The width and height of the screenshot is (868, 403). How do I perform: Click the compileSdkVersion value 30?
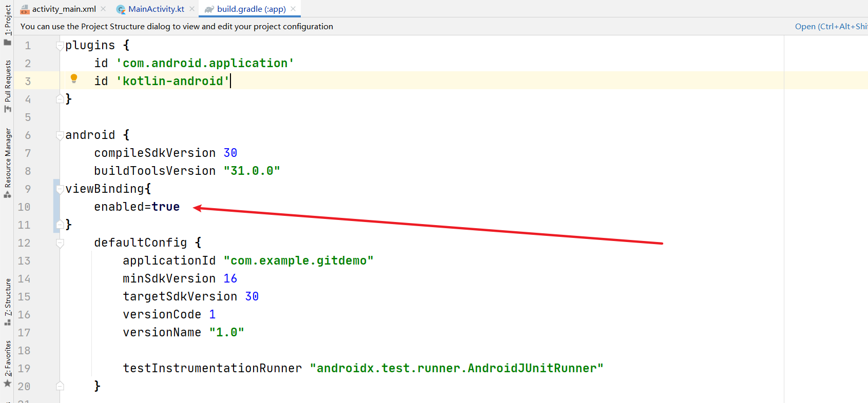pyautogui.click(x=230, y=153)
